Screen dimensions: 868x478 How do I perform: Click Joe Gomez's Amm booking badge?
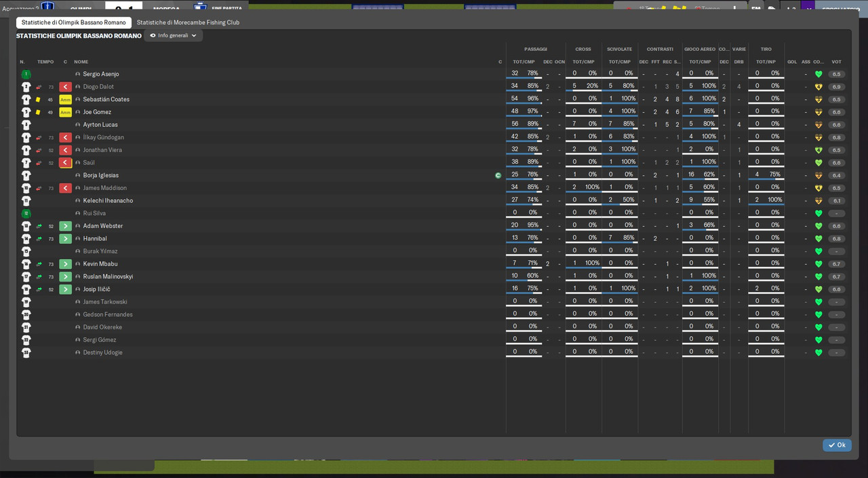tap(65, 112)
